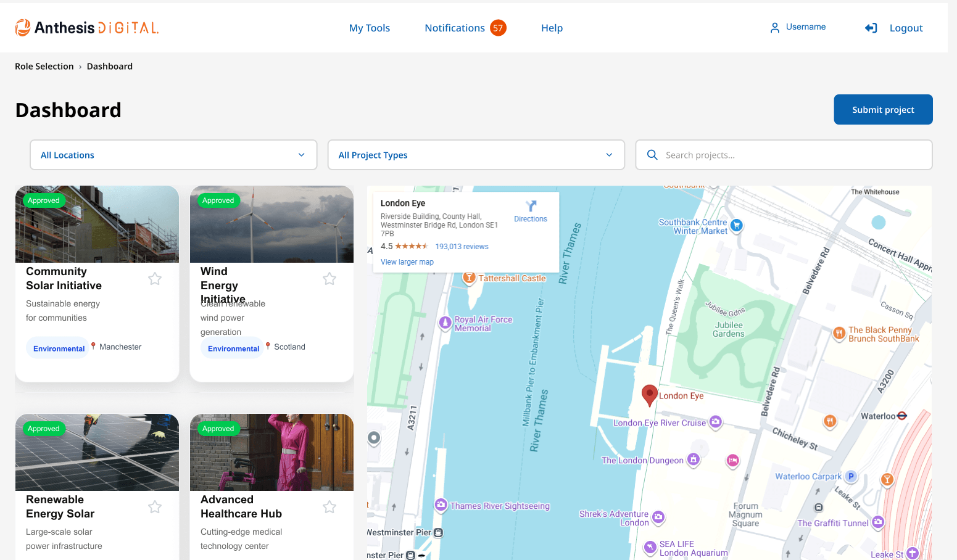Viewport: 957px width, 560px height.
Task: Star the Advanced Healthcare Hub project
Action: pyautogui.click(x=329, y=507)
